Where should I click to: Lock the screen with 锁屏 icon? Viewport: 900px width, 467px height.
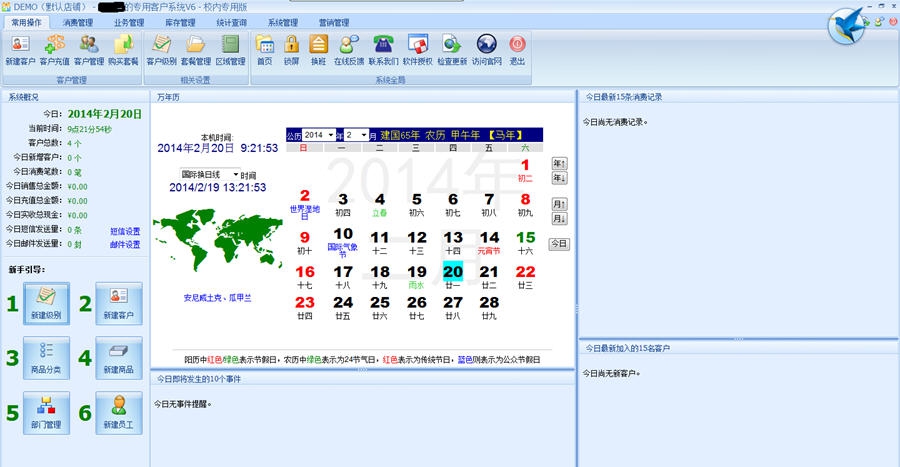pyautogui.click(x=292, y=50)
